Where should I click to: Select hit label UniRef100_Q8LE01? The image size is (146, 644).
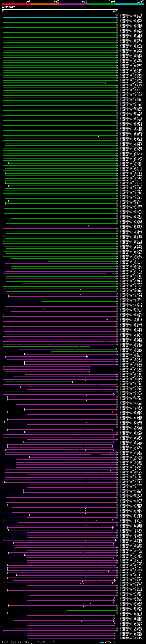point(131,20)
